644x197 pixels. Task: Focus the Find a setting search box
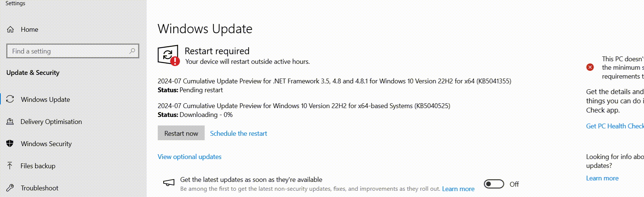click(68, 51)
